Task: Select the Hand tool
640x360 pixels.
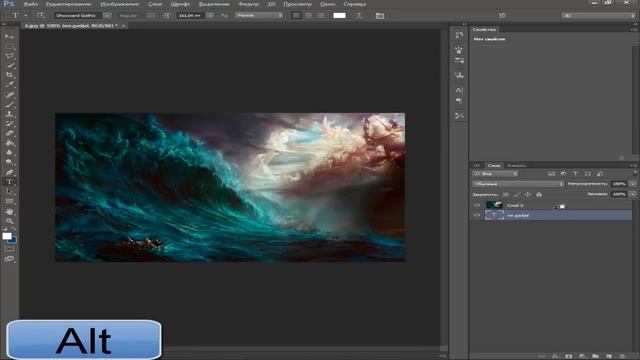Action: [9, 211]
